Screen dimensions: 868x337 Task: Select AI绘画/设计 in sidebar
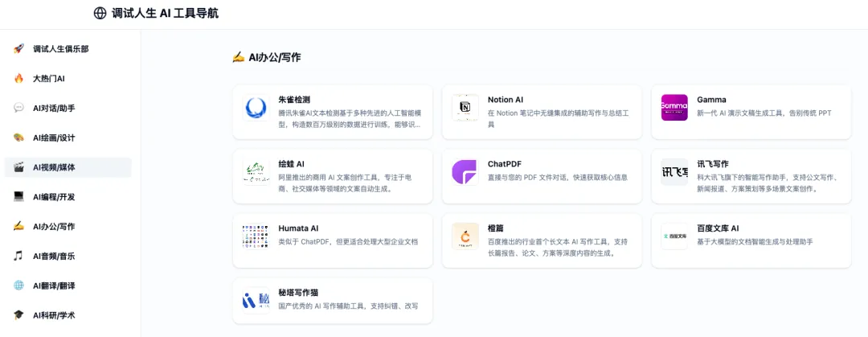click(x=68, y=138)
